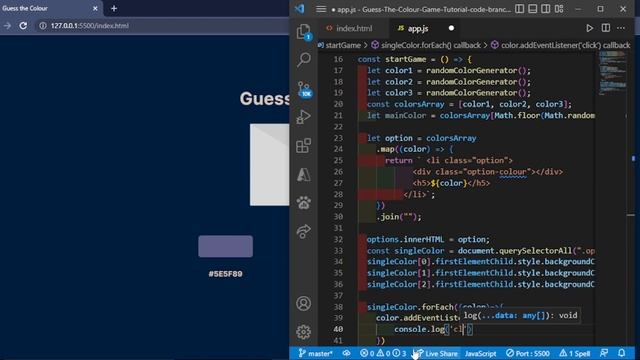Click the color.addEventListener('click') callback breadcrumb
This screenshot has height=360, width=640.
[561, 45]
